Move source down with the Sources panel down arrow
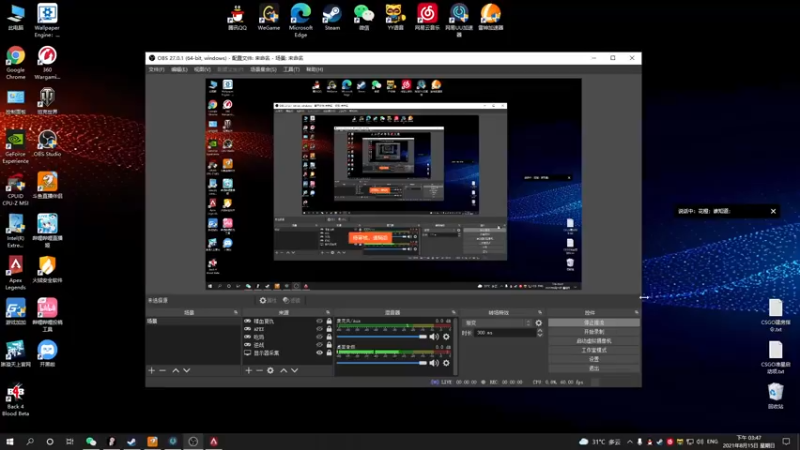Screen dimensions: 800x450 tap(294, 370)
